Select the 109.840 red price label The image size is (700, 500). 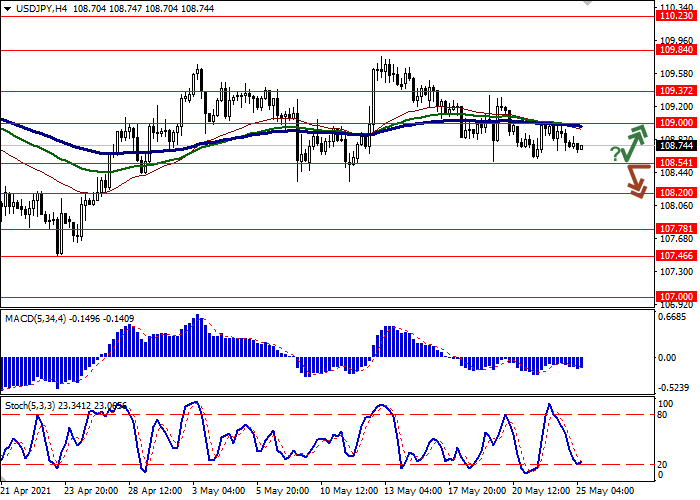(x=676, y=50)
